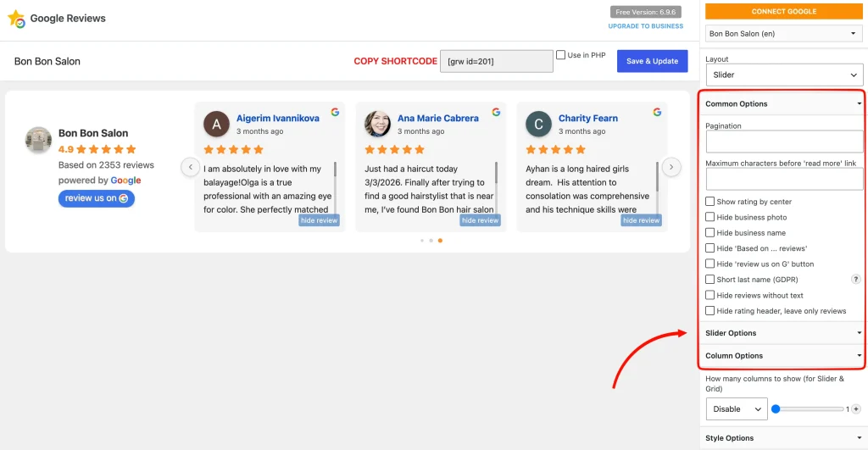Hide Charity Fearn's review

(641, 220)
